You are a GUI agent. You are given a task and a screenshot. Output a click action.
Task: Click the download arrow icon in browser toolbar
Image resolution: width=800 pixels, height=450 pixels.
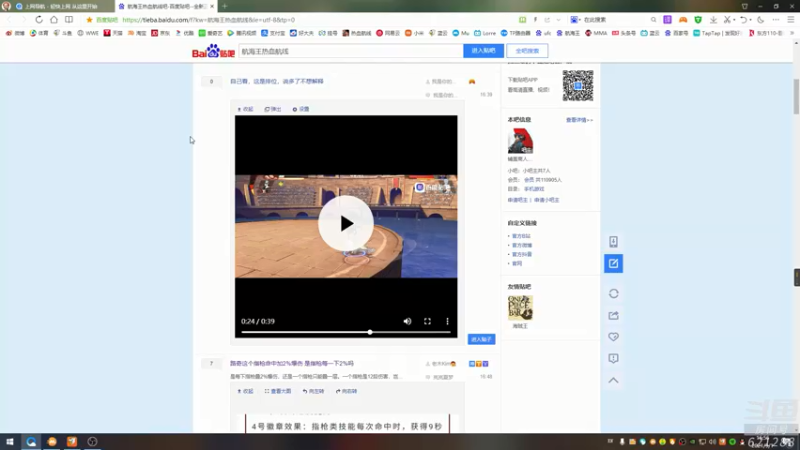tap(713, 19)
